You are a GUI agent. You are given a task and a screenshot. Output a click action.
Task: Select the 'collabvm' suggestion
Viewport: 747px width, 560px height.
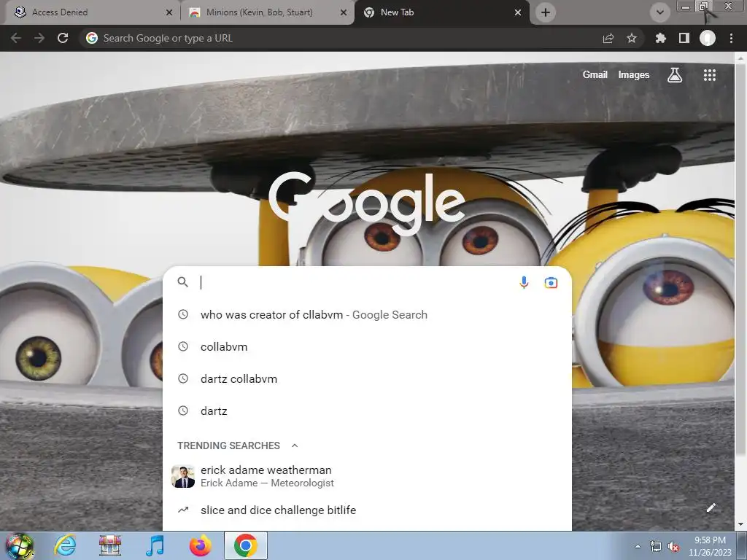(367, 346)
